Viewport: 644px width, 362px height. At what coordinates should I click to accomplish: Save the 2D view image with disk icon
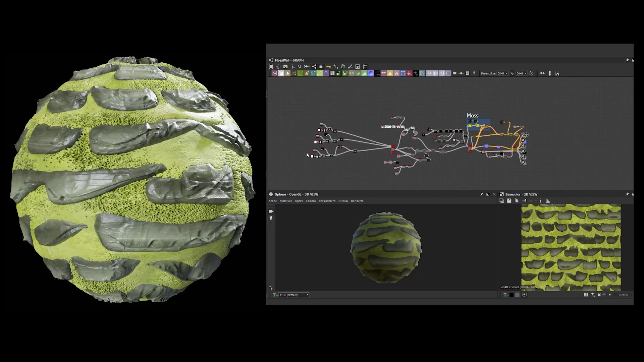coord(509,201)
